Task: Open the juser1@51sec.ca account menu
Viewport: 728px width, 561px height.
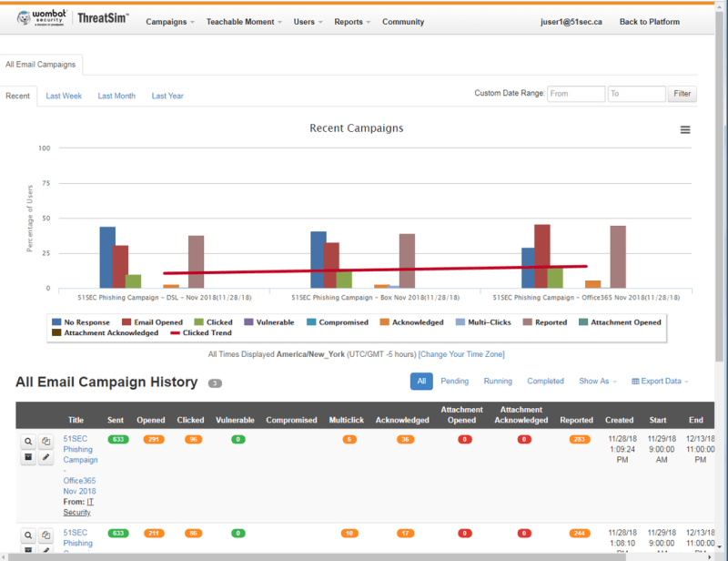Action: [x=571, y=22]
